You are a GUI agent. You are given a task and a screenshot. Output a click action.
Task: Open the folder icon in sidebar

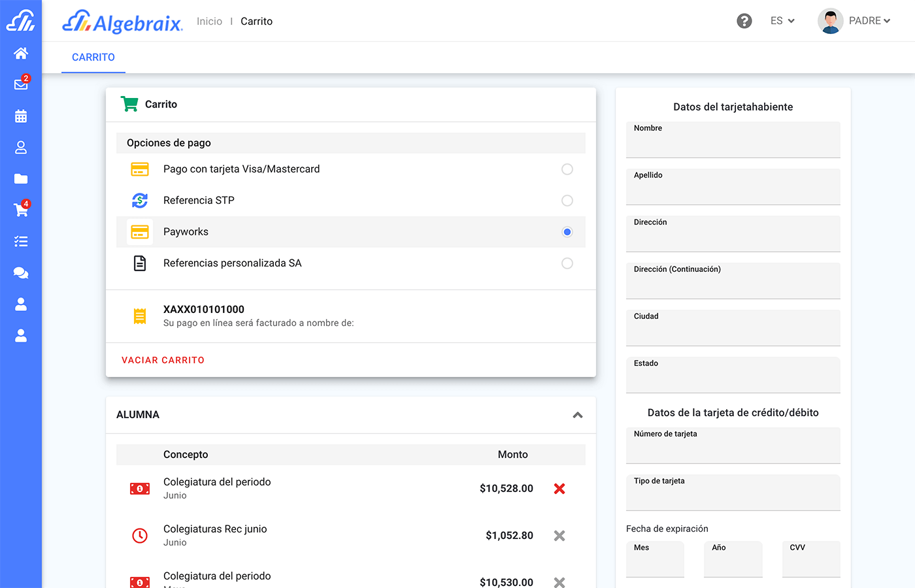click(x=21, y=179)
